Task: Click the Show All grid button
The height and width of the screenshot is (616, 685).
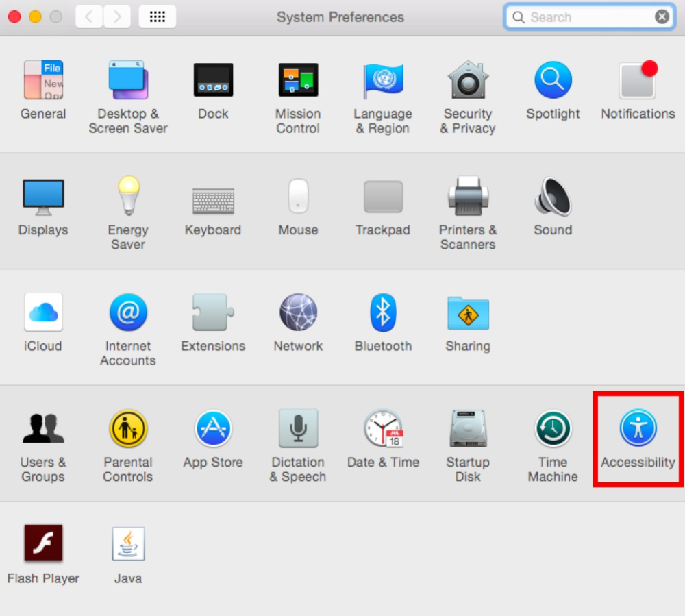Action: [158, 17]
